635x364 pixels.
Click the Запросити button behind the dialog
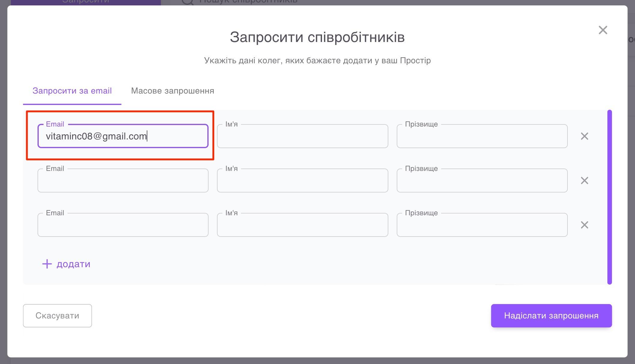tap(85, 1)
